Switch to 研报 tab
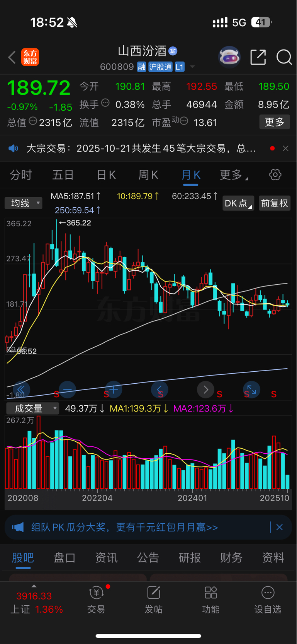Viewport: 297px width, 644px height. tap(190, 557)
